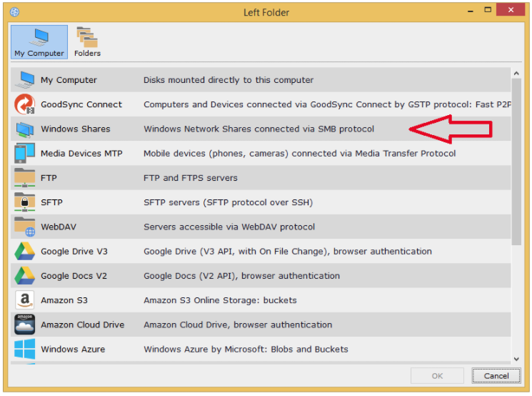Select the Windows Azure logo icon
Viewport: 532px width, 396px height.
pyautogui.click(x=24, y=349)
